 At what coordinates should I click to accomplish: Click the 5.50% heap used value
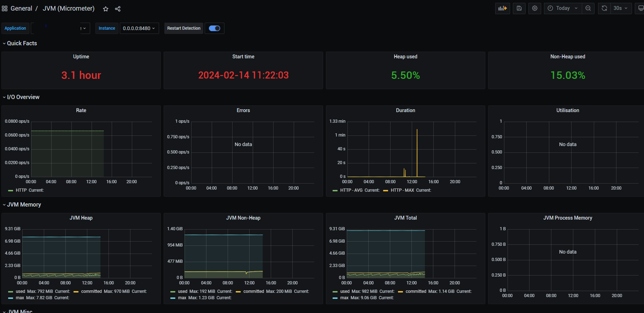(x=405, y=75)
